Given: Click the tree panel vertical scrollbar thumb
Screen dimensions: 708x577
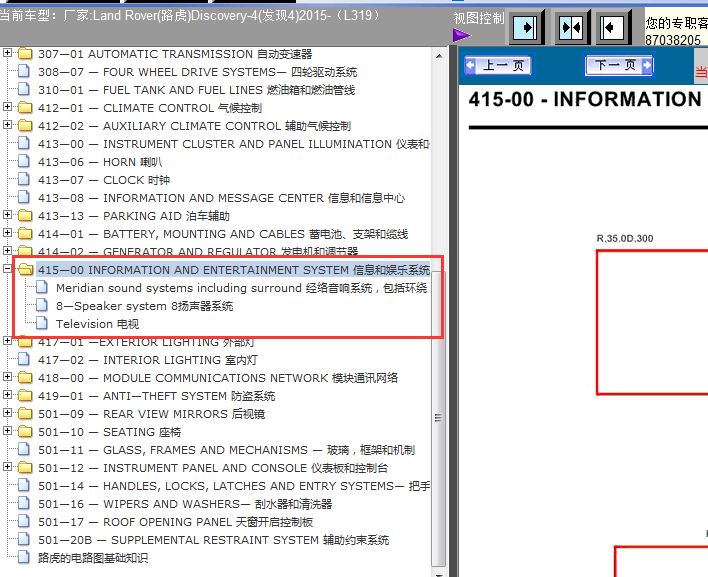Looking at the screenshot, I should 438,418.
